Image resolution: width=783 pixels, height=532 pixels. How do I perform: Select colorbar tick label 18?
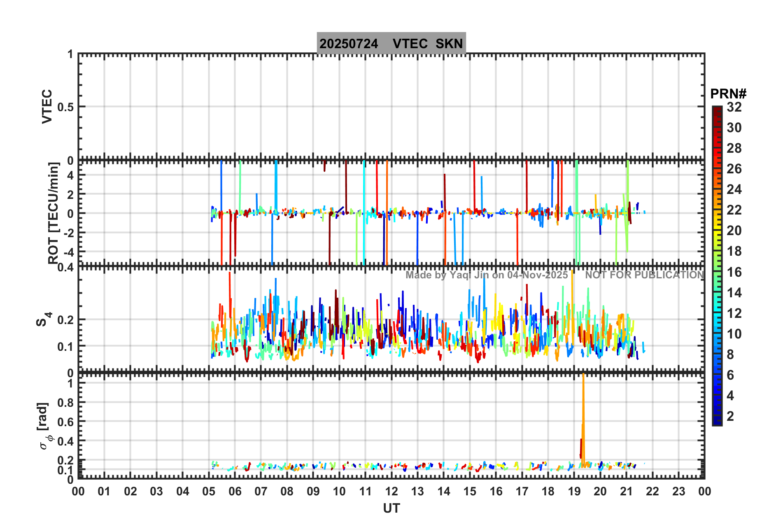click(734, 251)
